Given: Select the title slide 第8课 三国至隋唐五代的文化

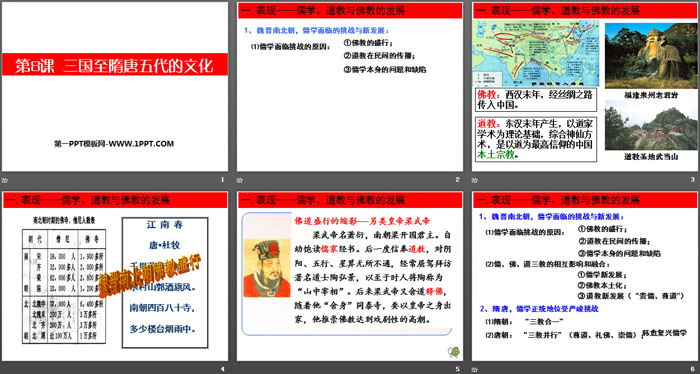Looking at the screenshot, I should point(115,87).
